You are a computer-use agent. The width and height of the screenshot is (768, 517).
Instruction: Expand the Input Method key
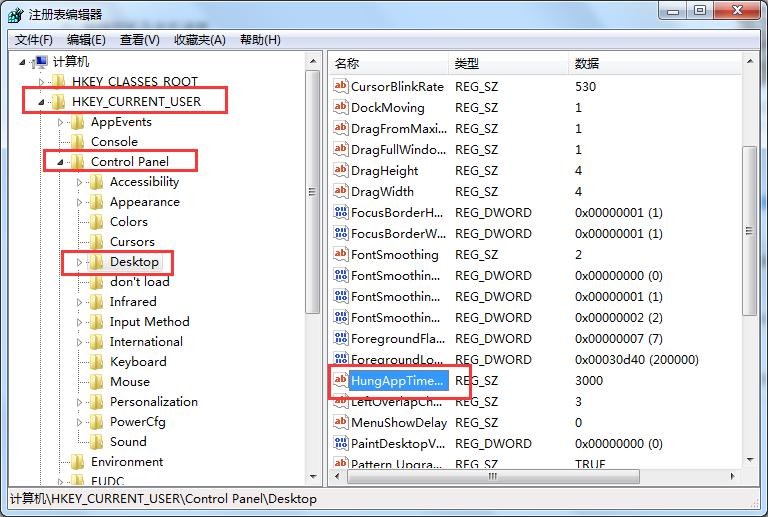[80, 322]
